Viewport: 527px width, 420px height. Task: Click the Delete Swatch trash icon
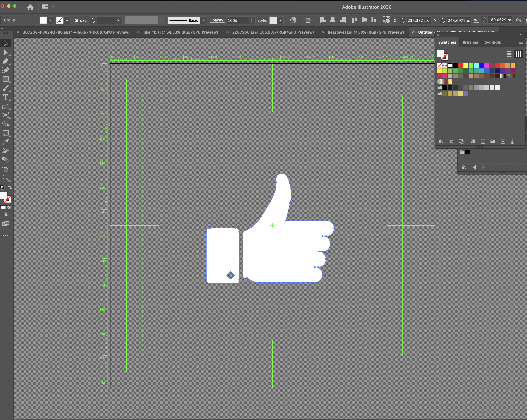512,141
